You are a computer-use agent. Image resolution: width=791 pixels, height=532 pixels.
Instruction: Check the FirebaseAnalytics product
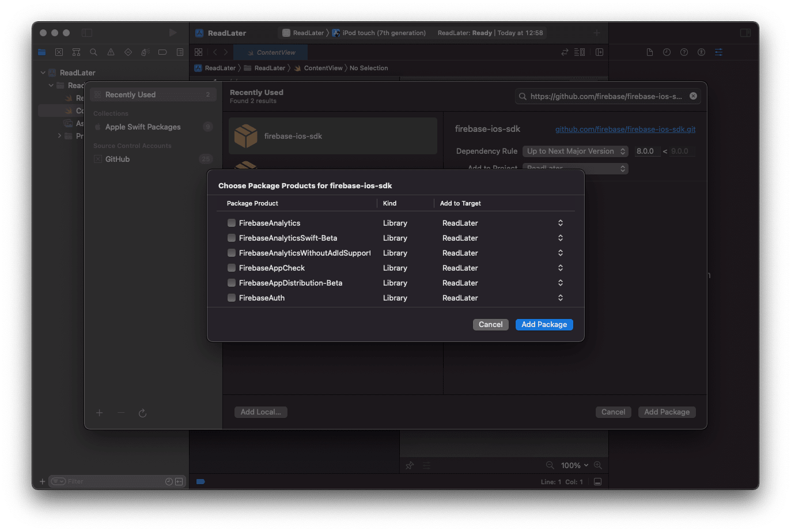point(232,223)
